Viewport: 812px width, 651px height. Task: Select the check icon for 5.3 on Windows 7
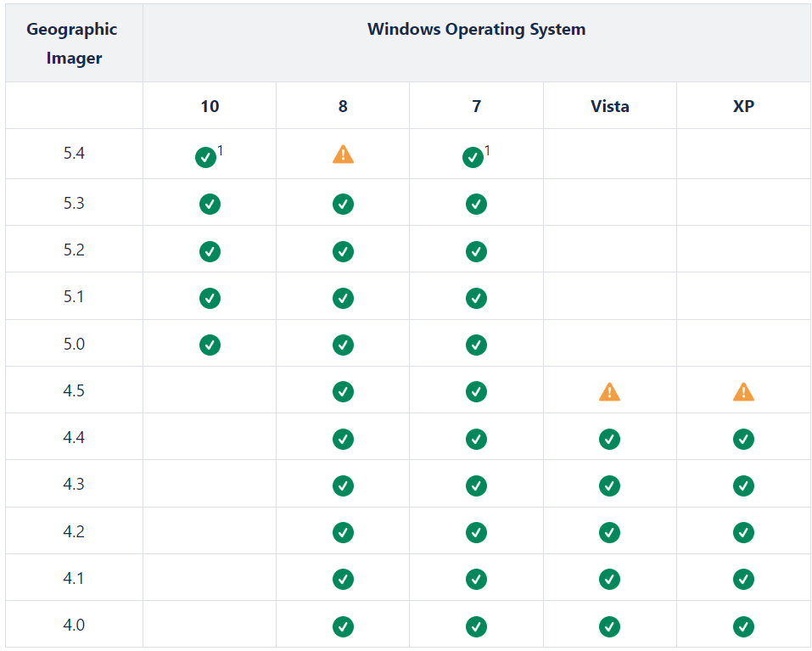[476, 204]
